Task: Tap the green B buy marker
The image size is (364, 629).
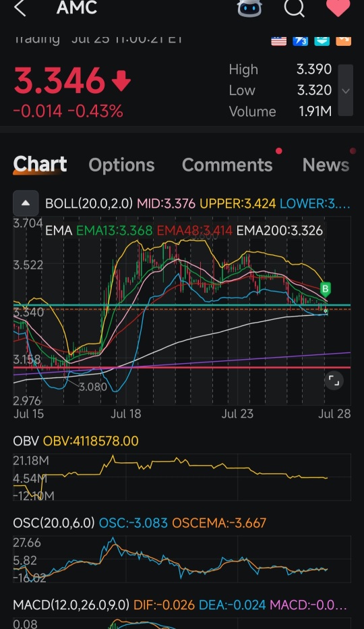Action: pos(326,289)
